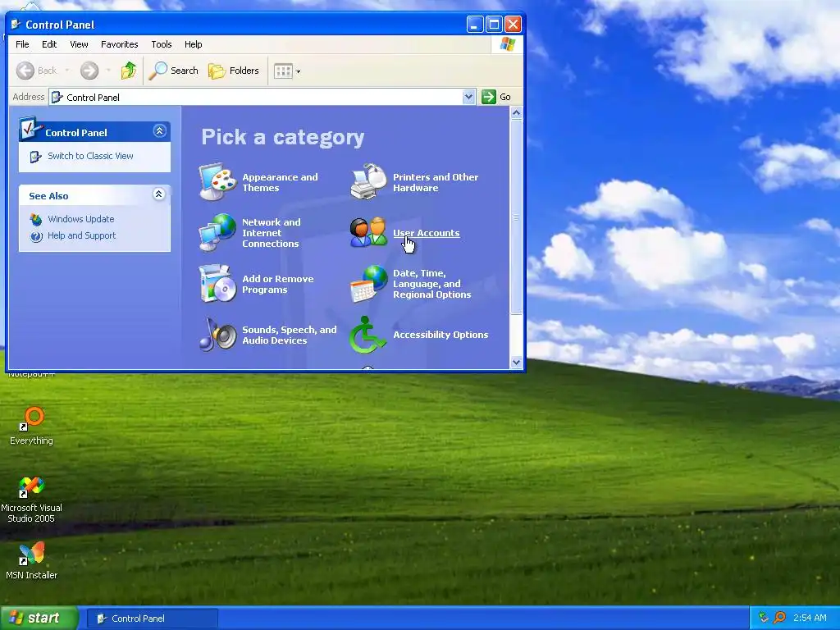
Task: Open the File menu
Action: 22,44
